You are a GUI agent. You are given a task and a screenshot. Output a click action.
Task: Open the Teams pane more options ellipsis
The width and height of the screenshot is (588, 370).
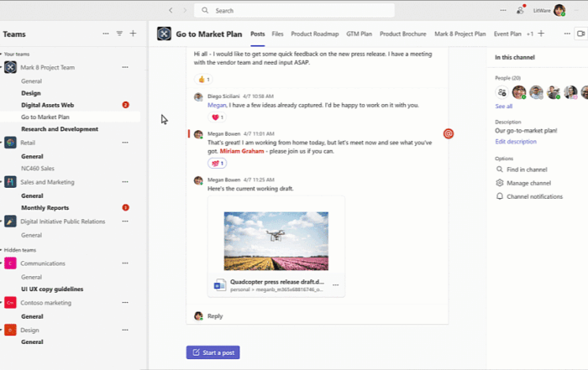[106, 34]
